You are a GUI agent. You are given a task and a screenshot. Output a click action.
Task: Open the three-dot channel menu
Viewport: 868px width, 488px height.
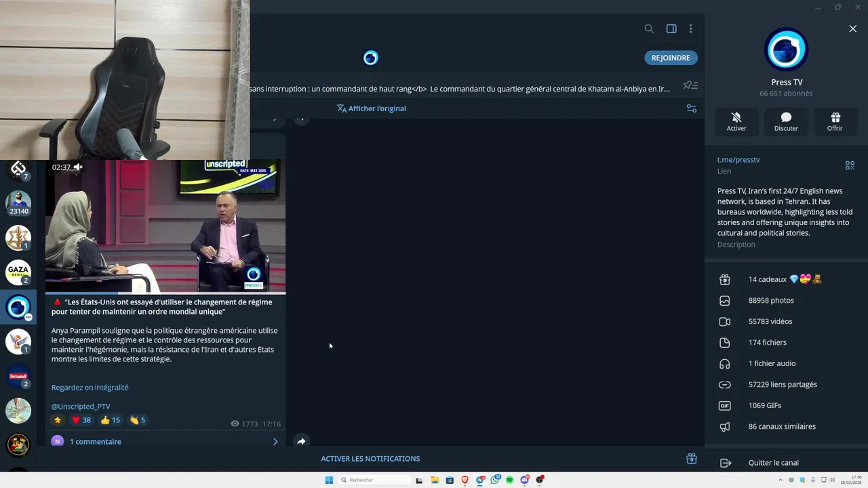690,28
